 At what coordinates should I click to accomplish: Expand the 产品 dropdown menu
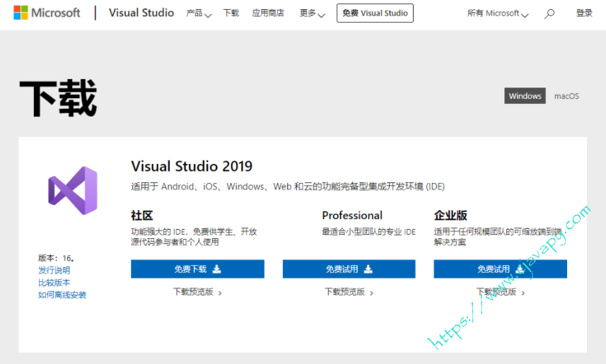point(199,13)
